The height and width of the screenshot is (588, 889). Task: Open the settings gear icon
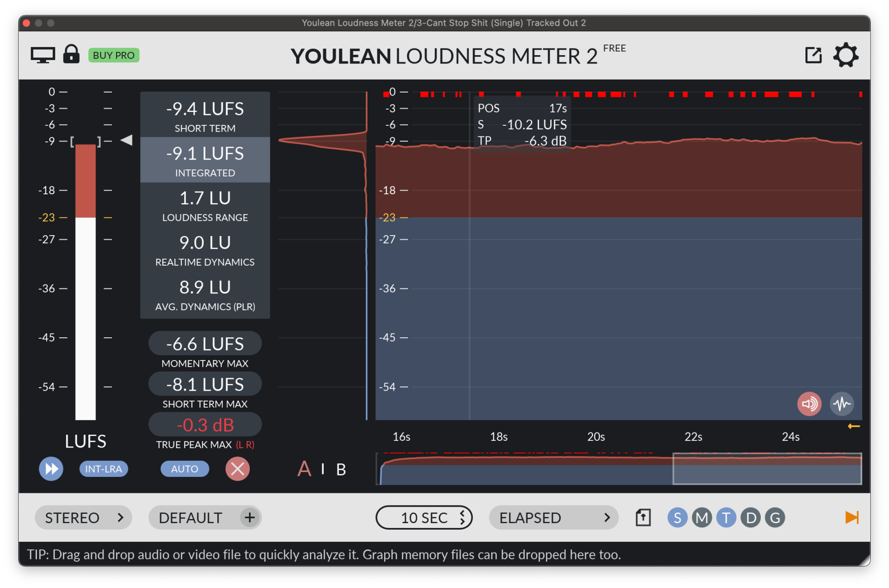[x=845, y=55]
